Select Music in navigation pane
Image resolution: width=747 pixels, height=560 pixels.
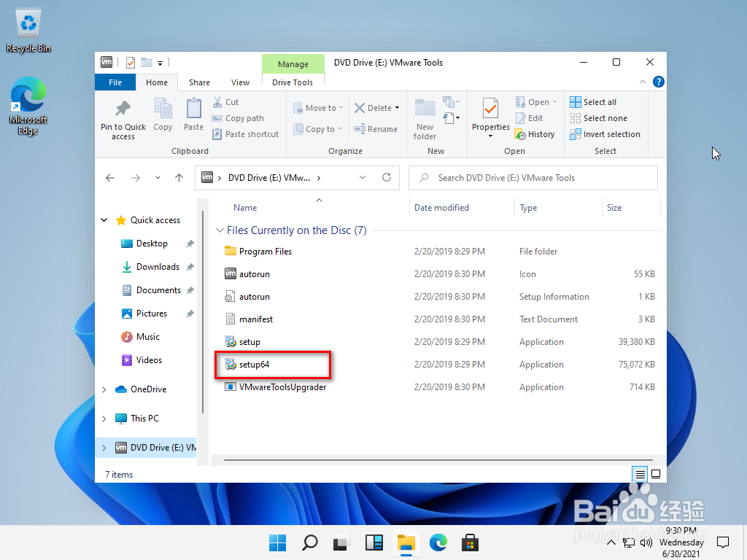pos(147,337)
